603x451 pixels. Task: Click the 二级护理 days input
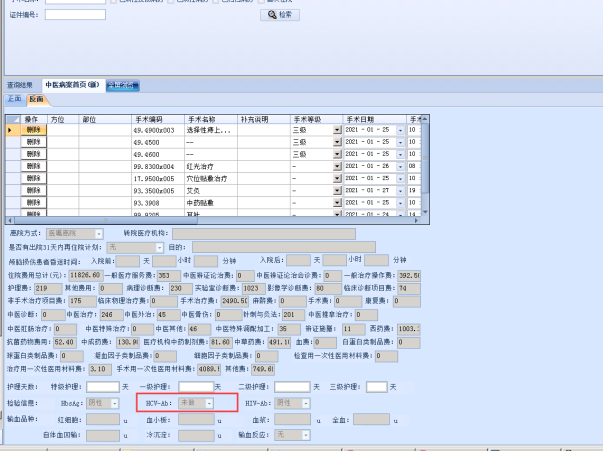click(292, 387)
